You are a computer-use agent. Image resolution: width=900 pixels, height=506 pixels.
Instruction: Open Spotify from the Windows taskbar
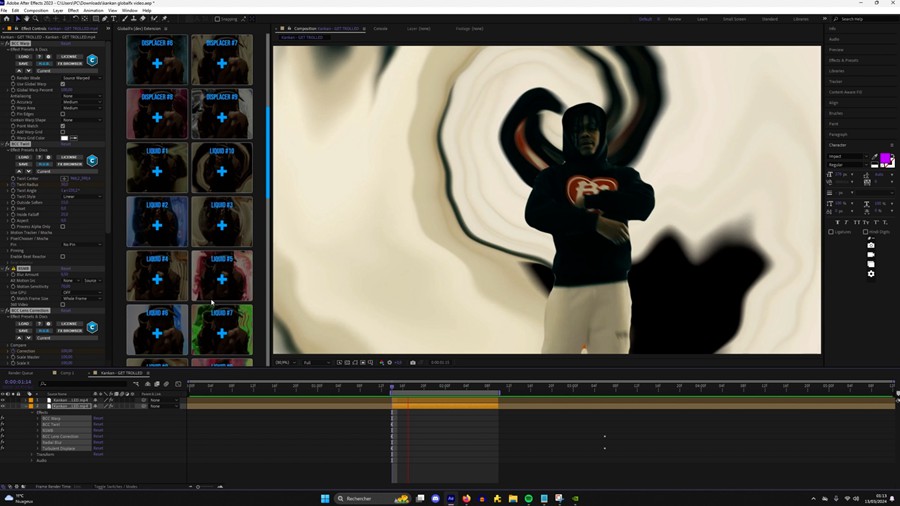528,498
